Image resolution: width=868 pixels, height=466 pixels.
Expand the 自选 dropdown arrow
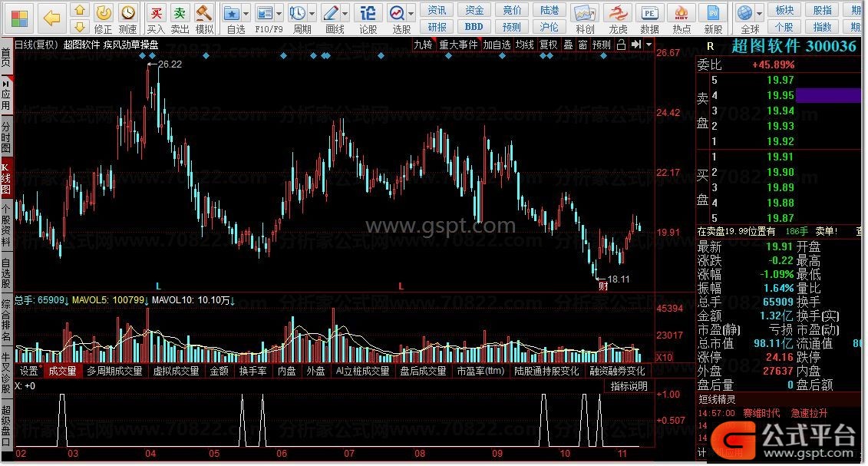[x=246, y=13]
